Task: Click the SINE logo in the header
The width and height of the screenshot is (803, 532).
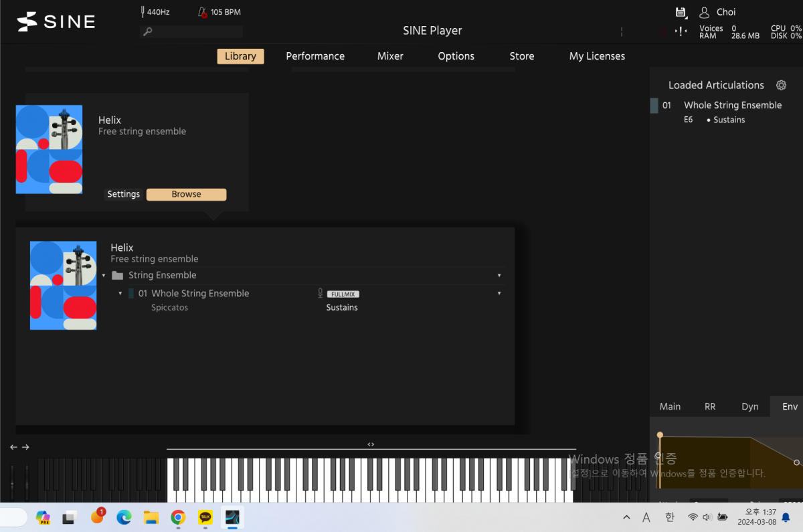Action: (56, 21)
